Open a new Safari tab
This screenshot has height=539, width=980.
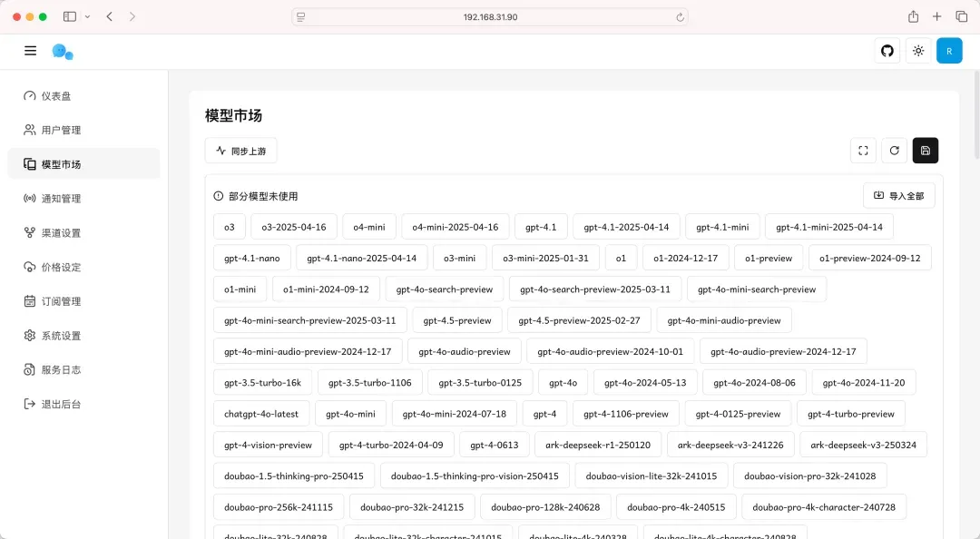(x=936, y=17)
